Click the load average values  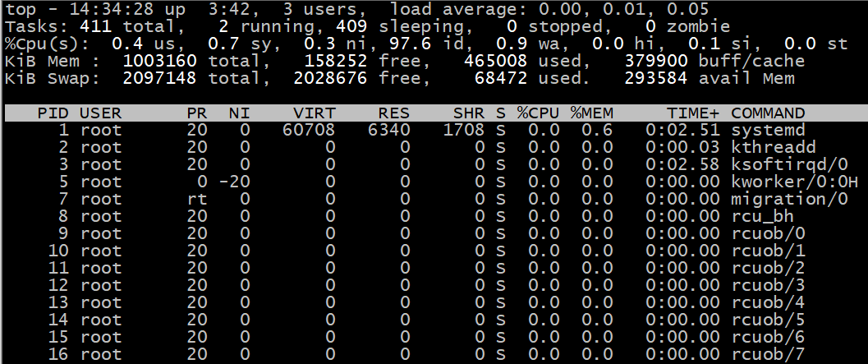(x=628, y=9)
